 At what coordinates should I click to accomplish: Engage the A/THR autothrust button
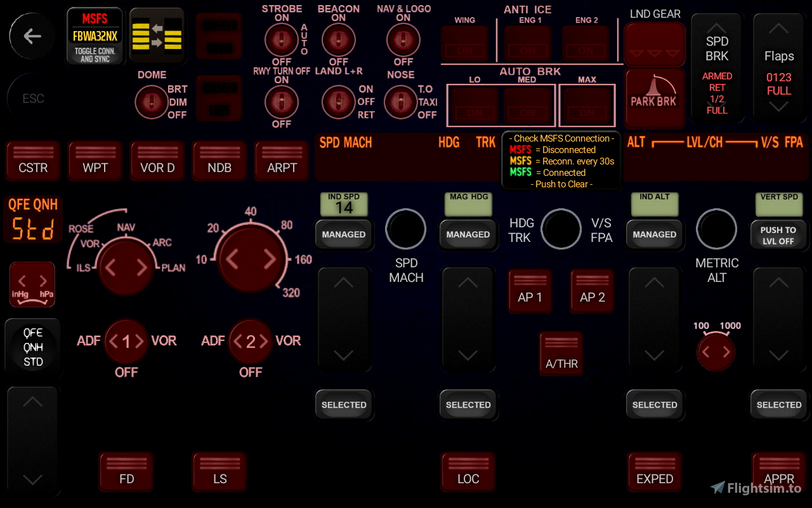pyautogui.click(x=561, y=353)
